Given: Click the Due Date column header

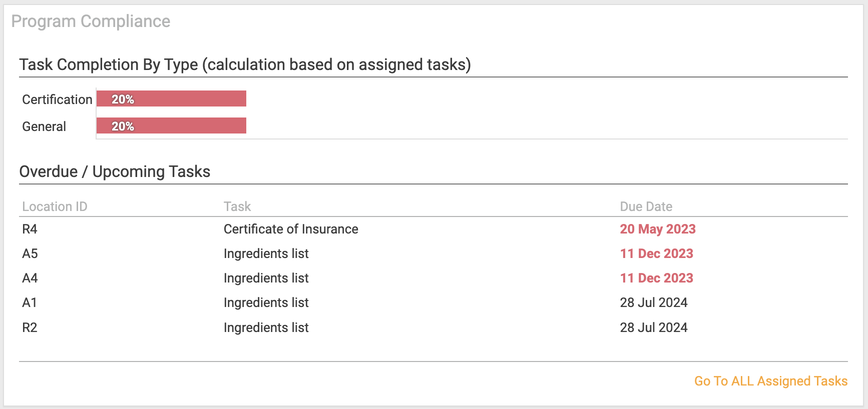Looking at the screenshot, I should [x=646, y=206].
